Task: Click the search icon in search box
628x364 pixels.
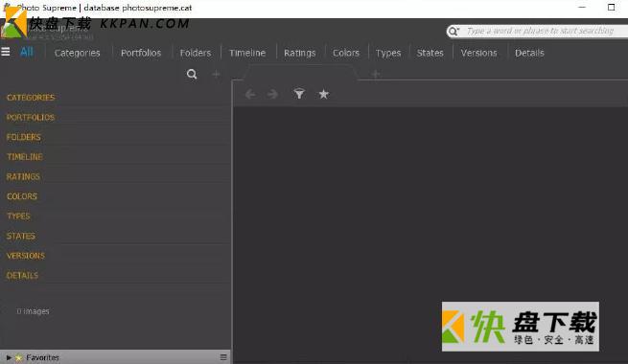Action: point(453,31)
